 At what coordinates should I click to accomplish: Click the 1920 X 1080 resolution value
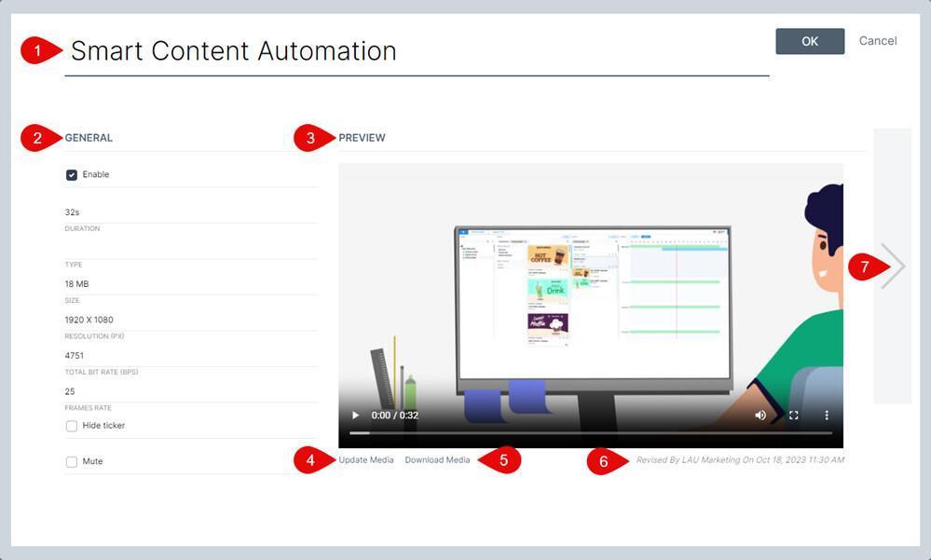click(x=89, y=320)
